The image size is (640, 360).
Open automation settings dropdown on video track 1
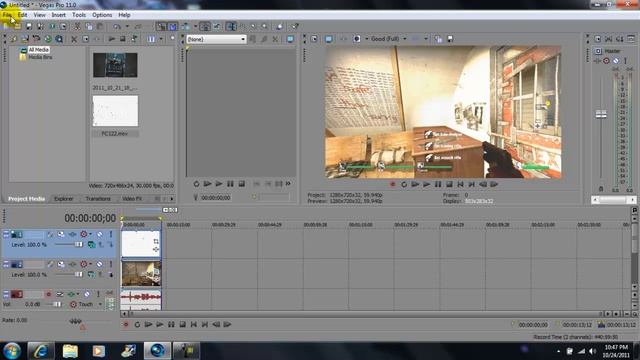point(91,234)
